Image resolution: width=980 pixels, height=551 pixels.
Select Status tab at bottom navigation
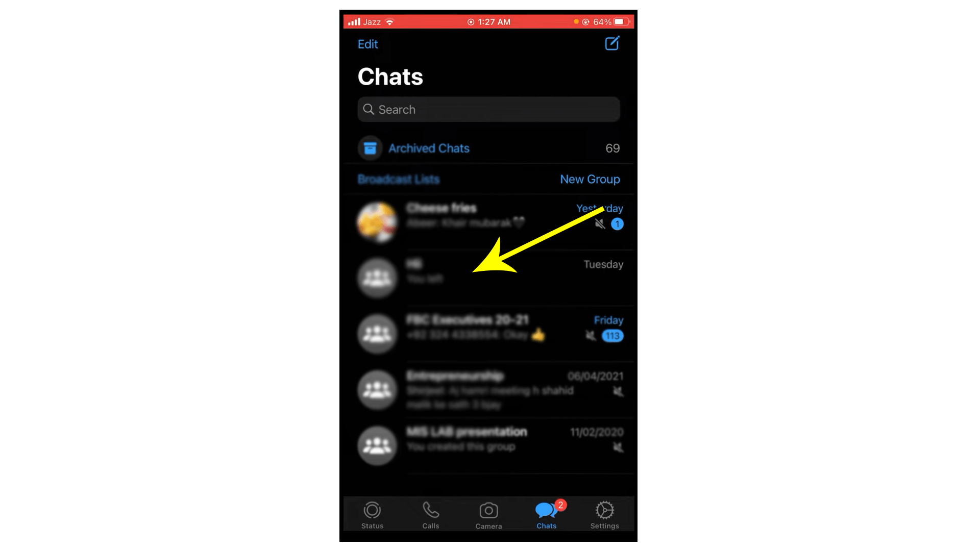[x=374, y=515]
